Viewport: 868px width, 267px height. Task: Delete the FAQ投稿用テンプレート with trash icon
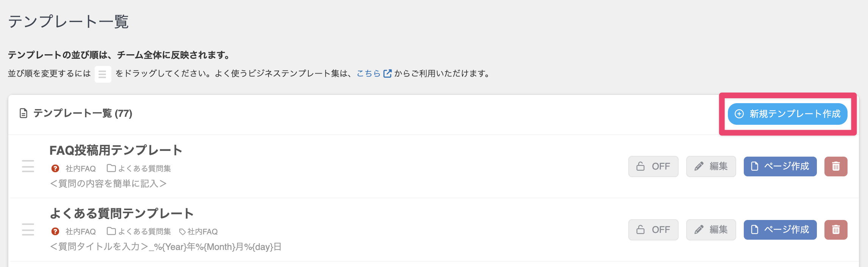point(836,166)
